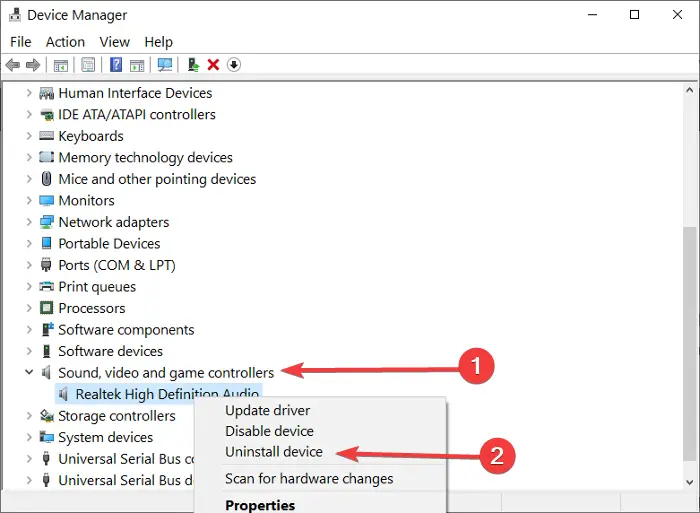Expand the Processors node
The width and height of the screenshot is (700, 513).
29,308
